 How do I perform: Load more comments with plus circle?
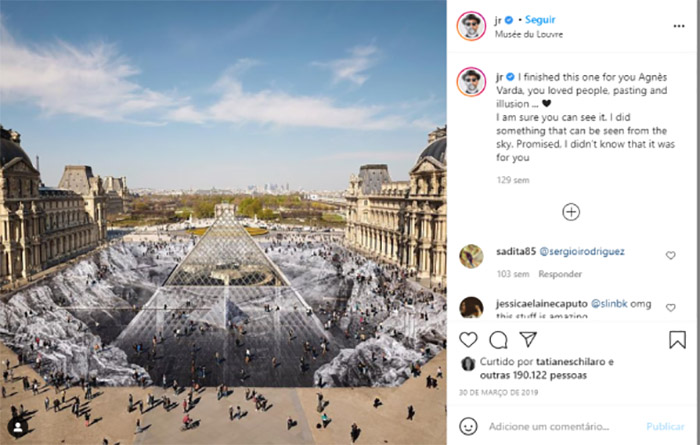(x=571, y=212)
